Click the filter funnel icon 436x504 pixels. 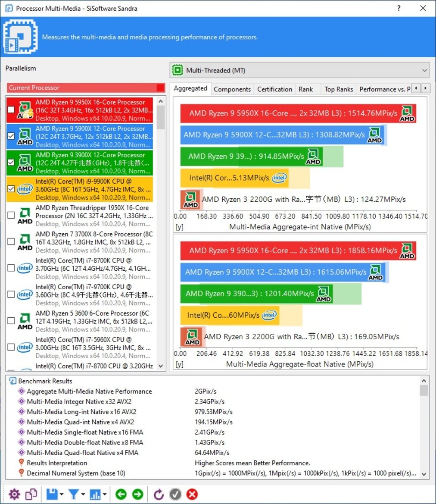[x=74, y=494]
